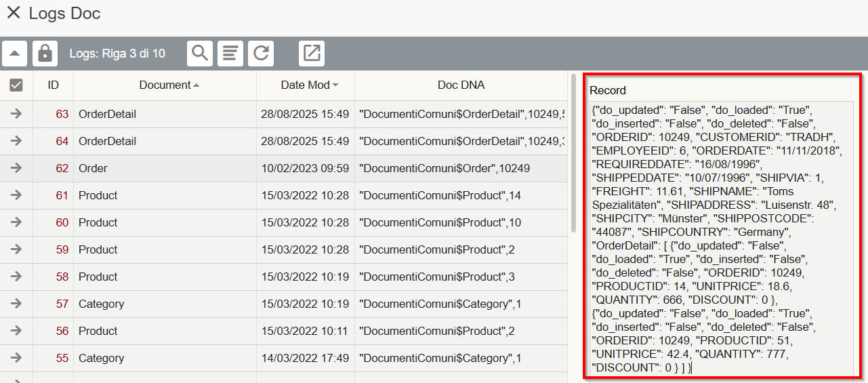The image size is (868, 383).
Task: Open row 63 OrderDetail arrow
Action: click(x=16, y=114)
